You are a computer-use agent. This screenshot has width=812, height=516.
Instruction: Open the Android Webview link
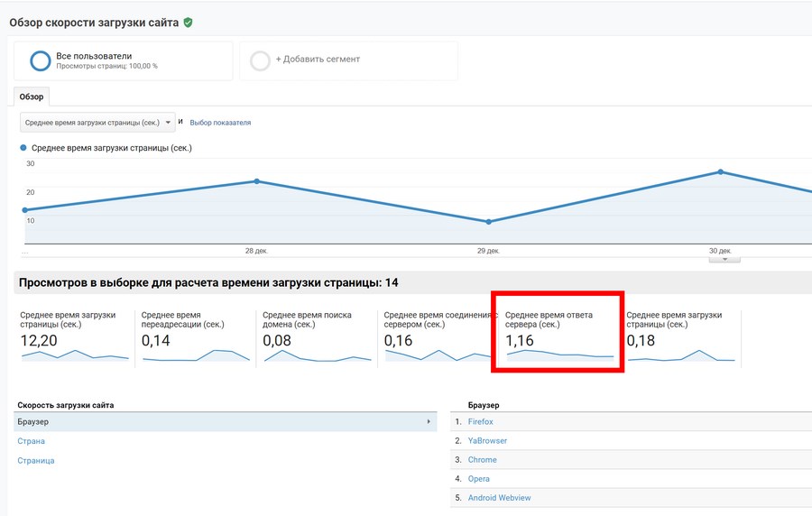pos(499,497)
